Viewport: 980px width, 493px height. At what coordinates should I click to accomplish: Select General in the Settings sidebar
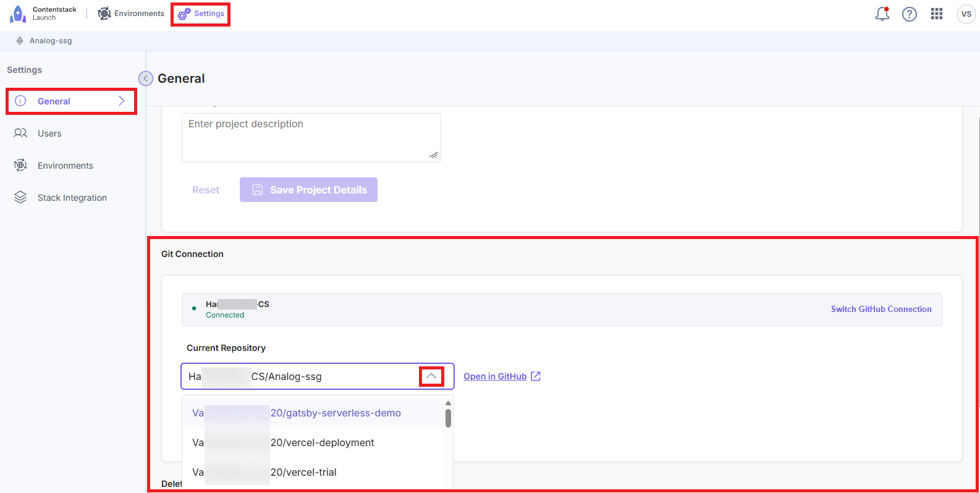(71, 101)
